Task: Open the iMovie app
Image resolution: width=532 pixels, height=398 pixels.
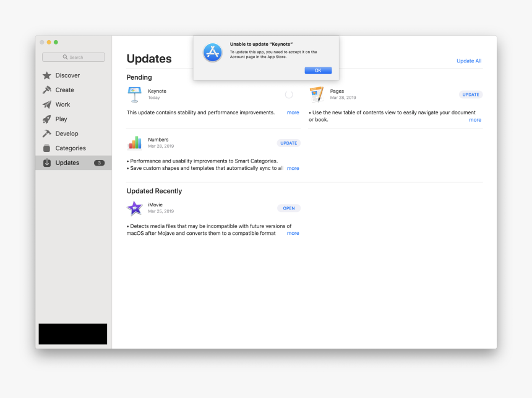Action: click(x=289, y=208)
